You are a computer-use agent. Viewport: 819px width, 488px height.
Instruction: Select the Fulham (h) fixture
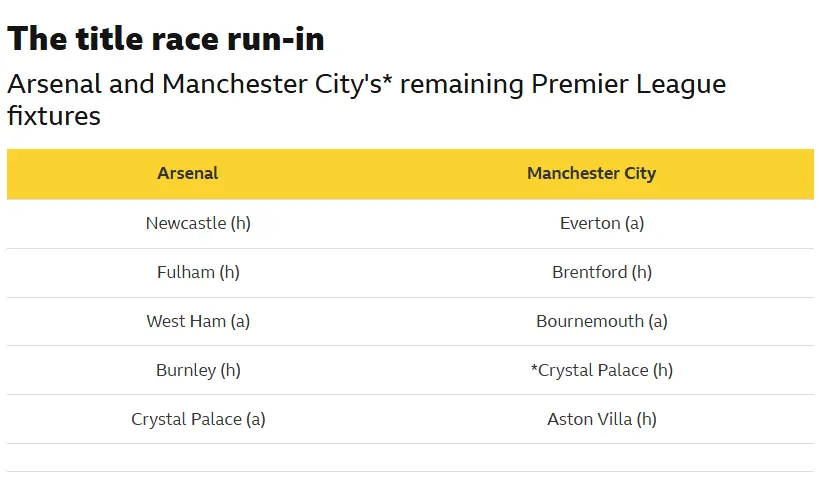[198, 272]
